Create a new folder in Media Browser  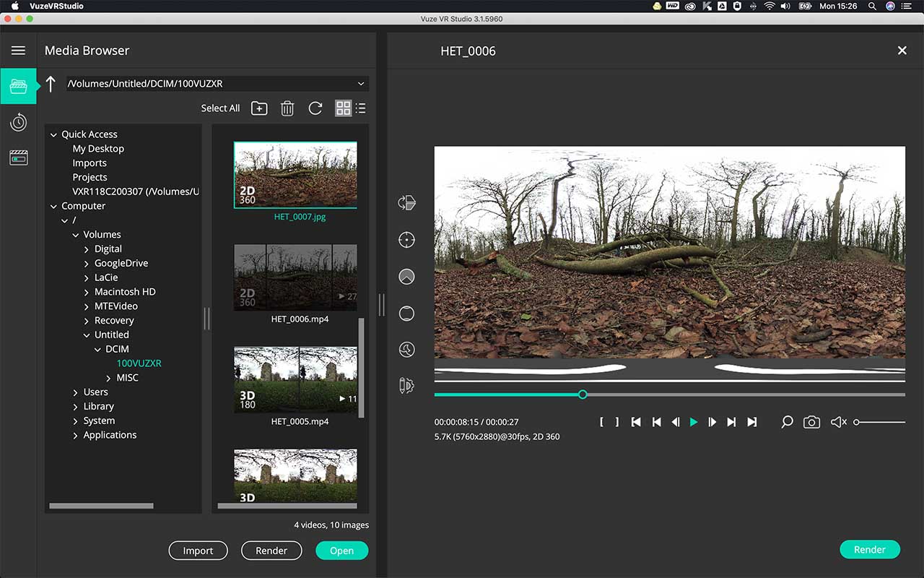[x=259, y=108]
